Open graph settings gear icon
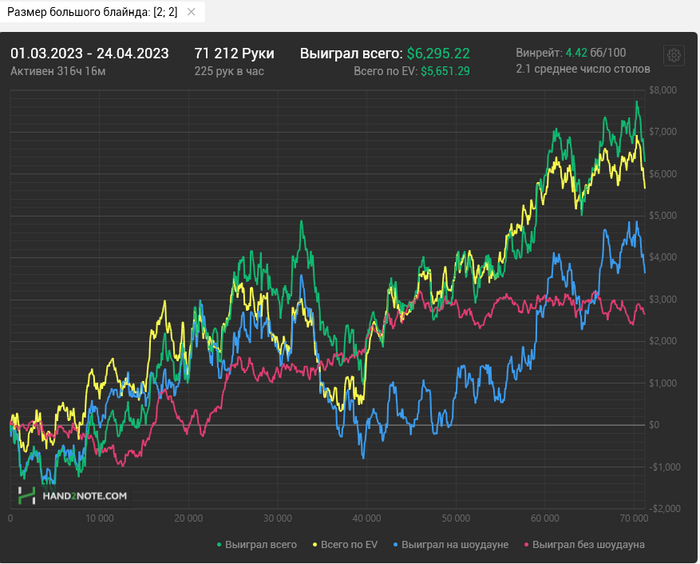The width and height of the screenshot is (700, 564). pos(674,56)
